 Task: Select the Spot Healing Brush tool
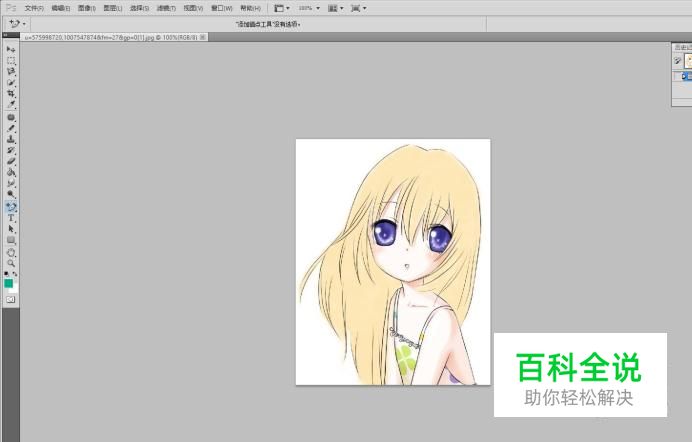11,117
